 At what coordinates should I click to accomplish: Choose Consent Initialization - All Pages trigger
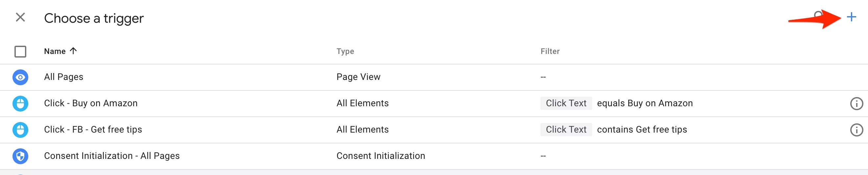[x=434, y=156]
